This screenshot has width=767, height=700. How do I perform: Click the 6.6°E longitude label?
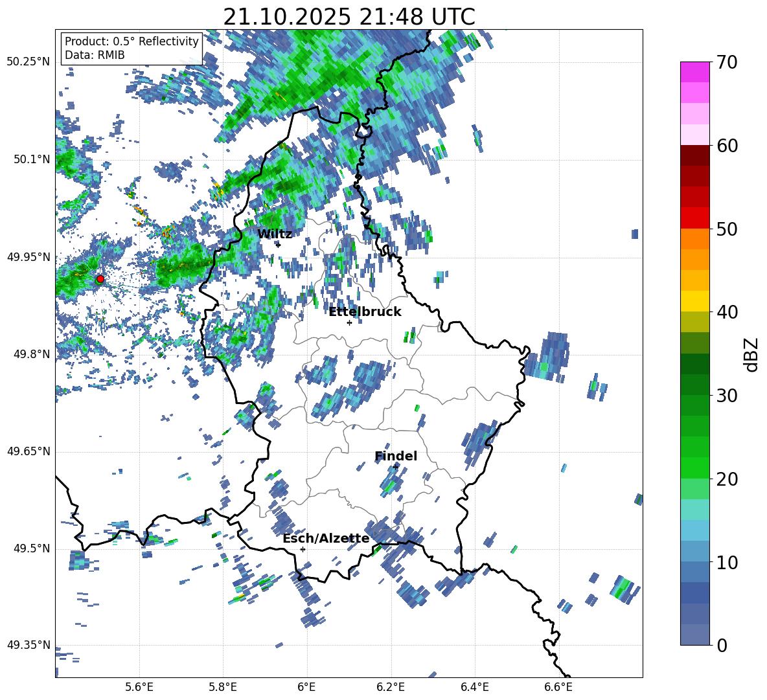(558, 687)
